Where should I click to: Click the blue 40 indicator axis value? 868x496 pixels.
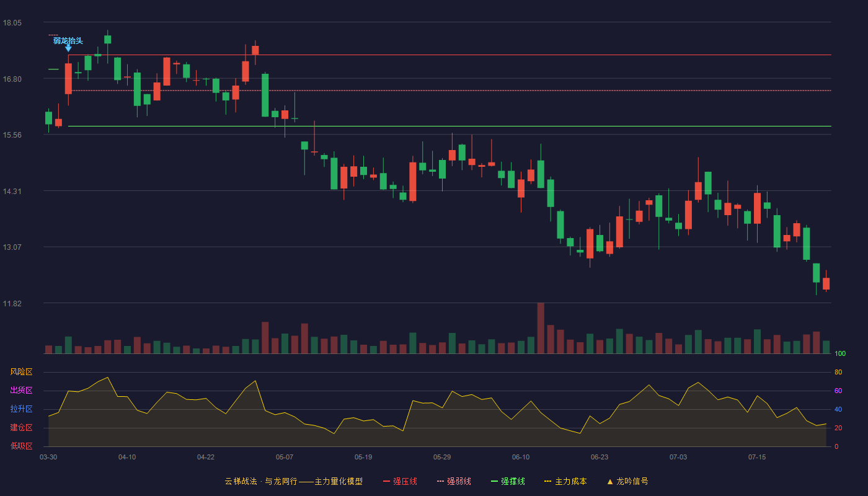(838, 409)
